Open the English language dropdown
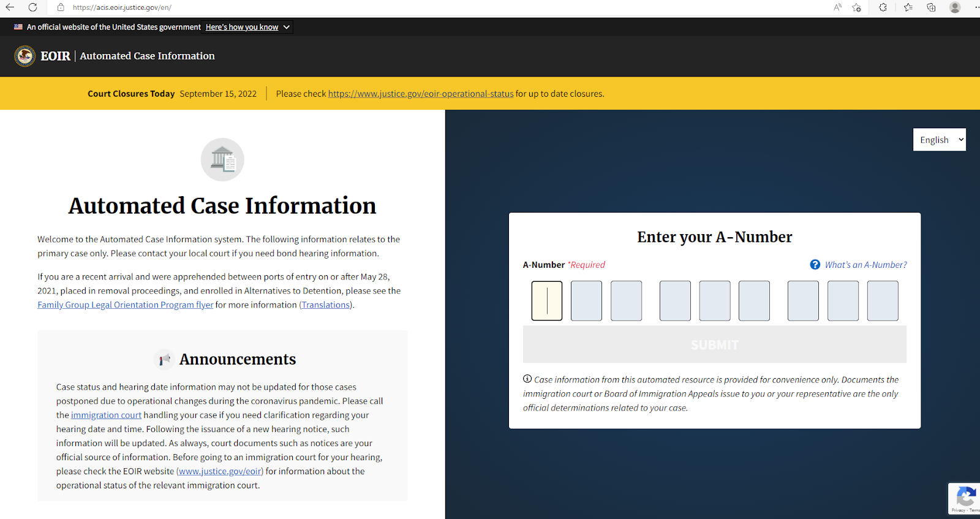The height and width of the screenshot is (519, 980). point(939,140)
